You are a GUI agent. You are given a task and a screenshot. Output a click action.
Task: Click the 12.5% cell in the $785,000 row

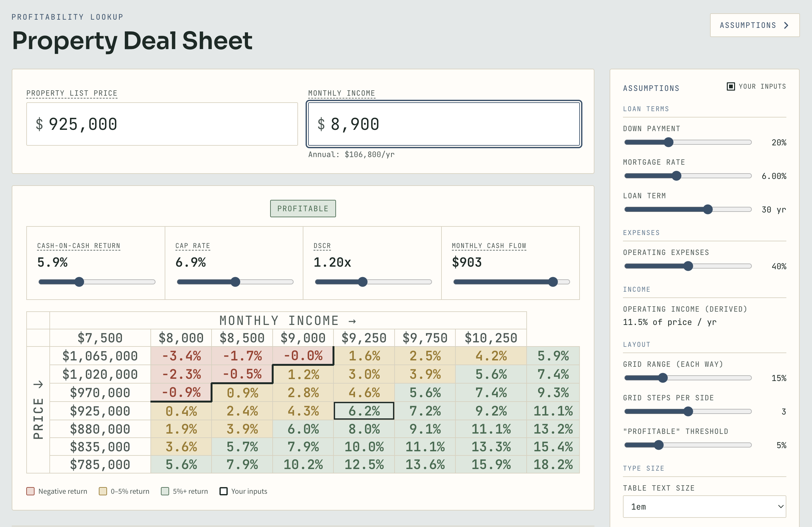(364, 464)
